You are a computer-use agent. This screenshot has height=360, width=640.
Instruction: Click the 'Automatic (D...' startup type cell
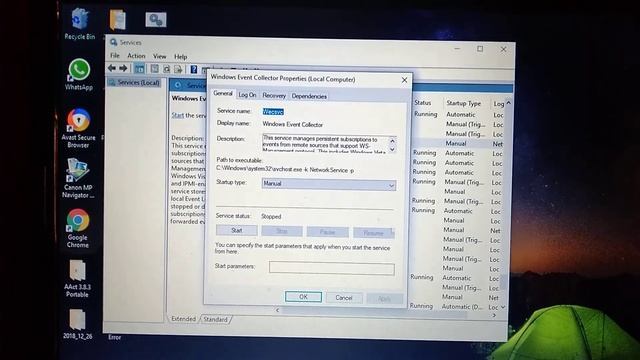point(462,307)
